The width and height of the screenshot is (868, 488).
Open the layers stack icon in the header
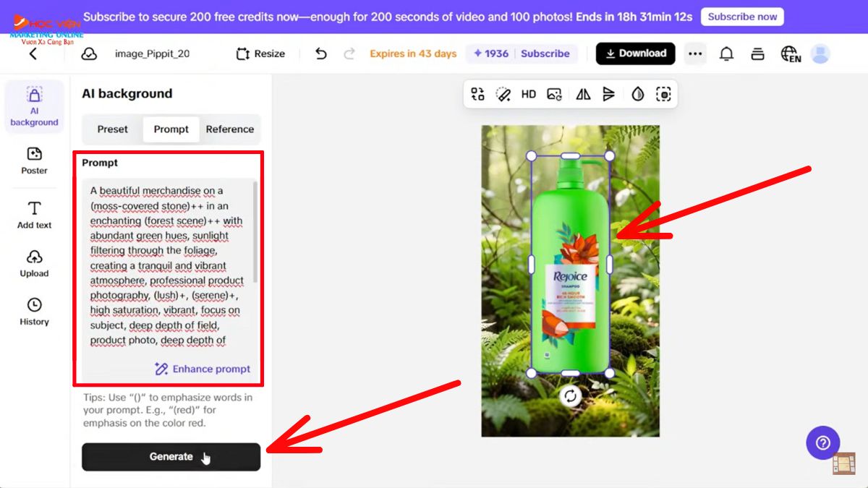coord(757,53)
